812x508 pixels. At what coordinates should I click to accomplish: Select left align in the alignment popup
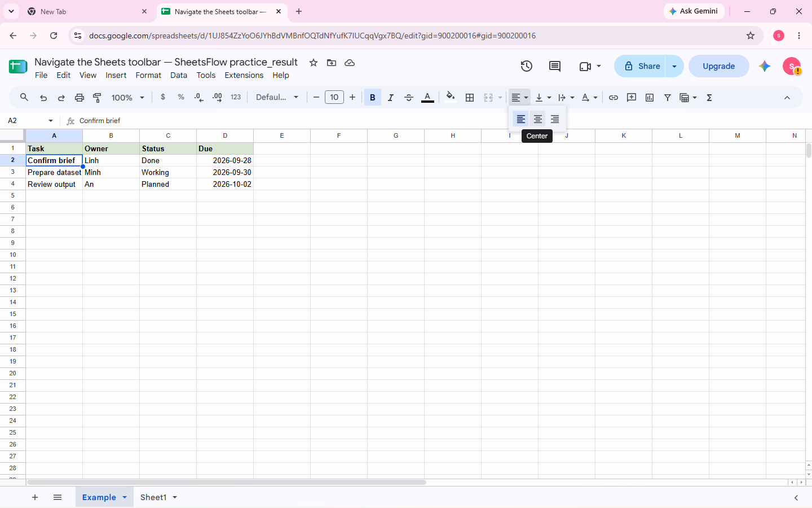pyautogui.click(x=521, y=119)
